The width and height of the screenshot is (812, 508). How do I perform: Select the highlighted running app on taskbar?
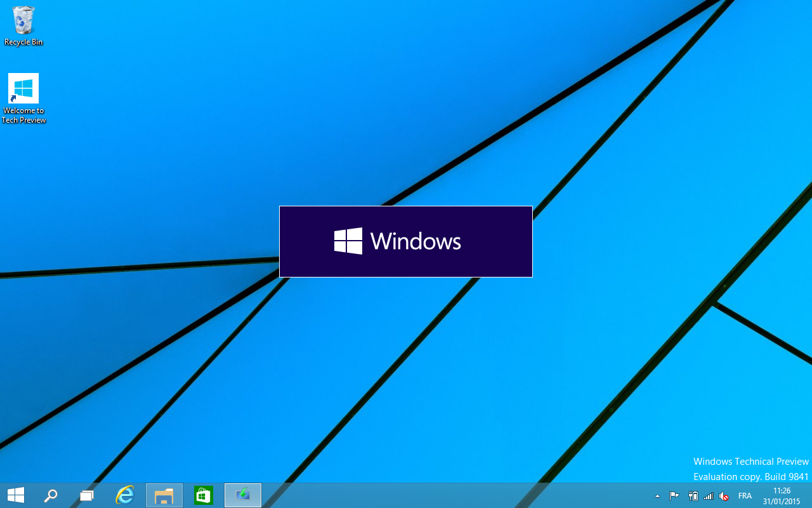[243, 495]
